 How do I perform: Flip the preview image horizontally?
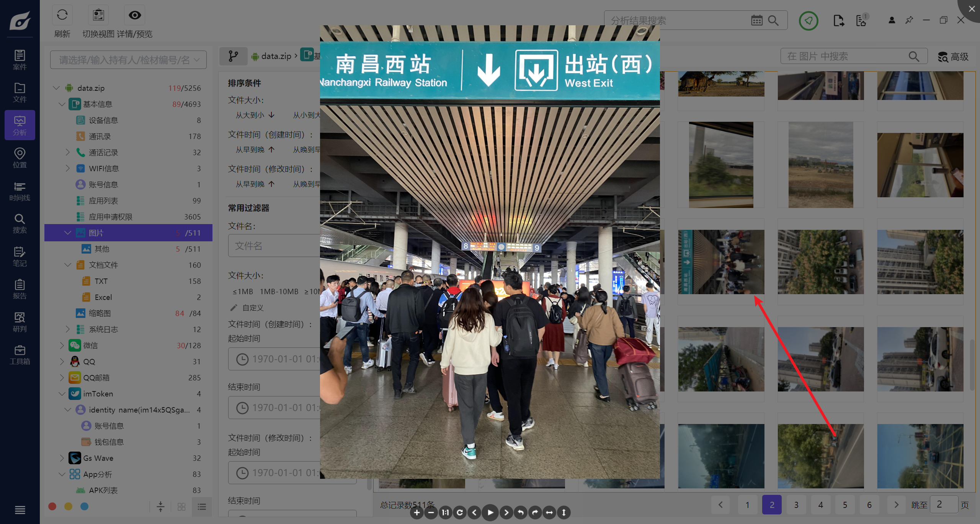click(x=549, y=513)
